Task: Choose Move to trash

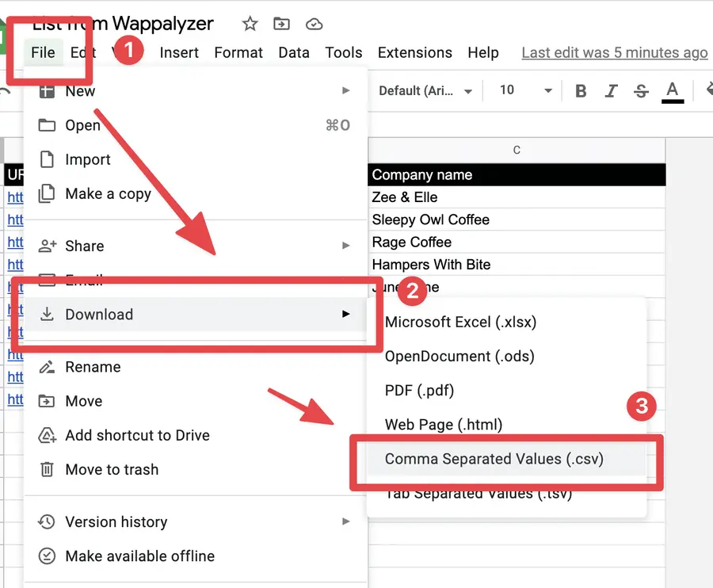Action: click(x=196, y=469)
